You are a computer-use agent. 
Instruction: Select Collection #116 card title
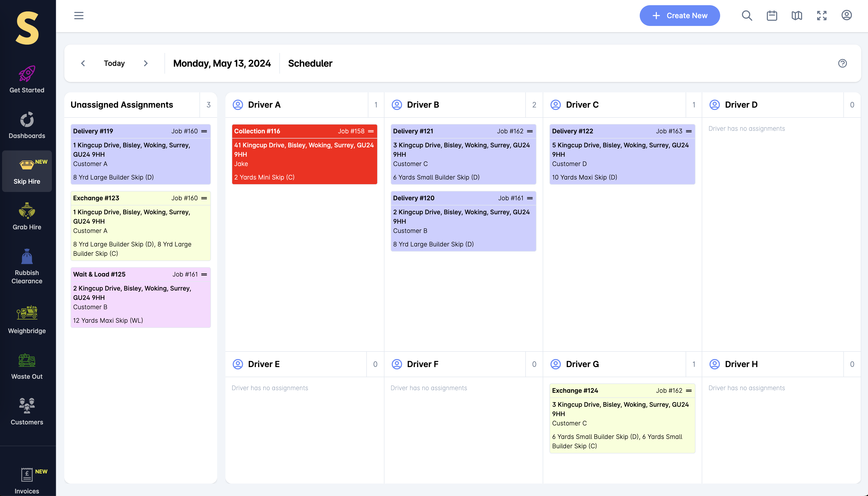[x=257, y=131]
